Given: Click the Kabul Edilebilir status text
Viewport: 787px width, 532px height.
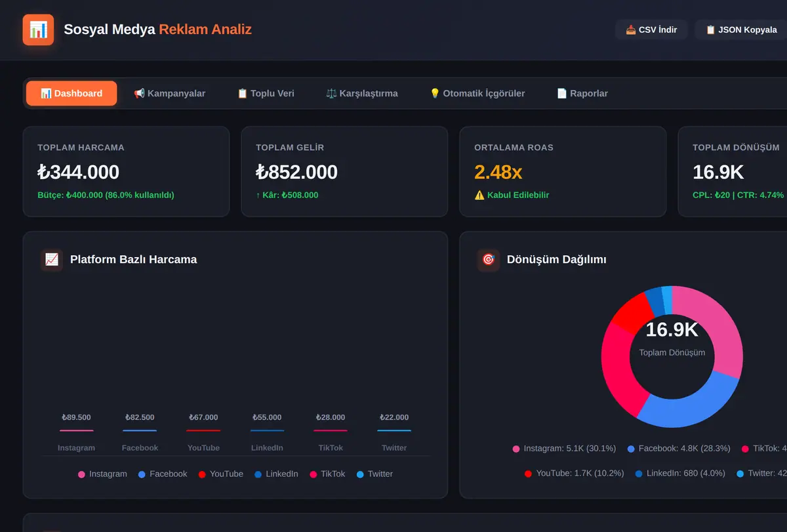Looking at the screenshot, I should pos(512,195).
